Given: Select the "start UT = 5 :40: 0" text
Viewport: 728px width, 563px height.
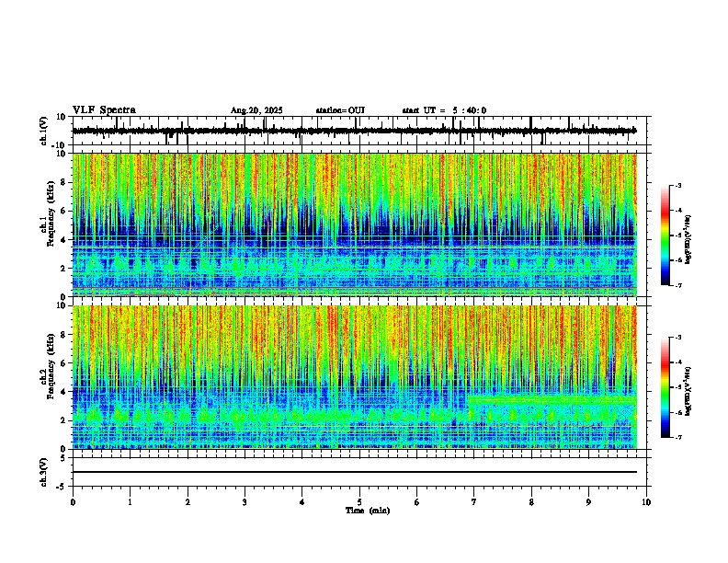Looking at the screenshot, I should [x=444, y=110].
